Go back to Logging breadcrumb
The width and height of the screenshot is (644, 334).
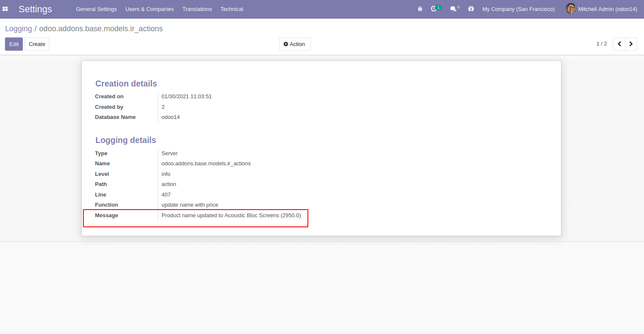[x=19, y=29]
